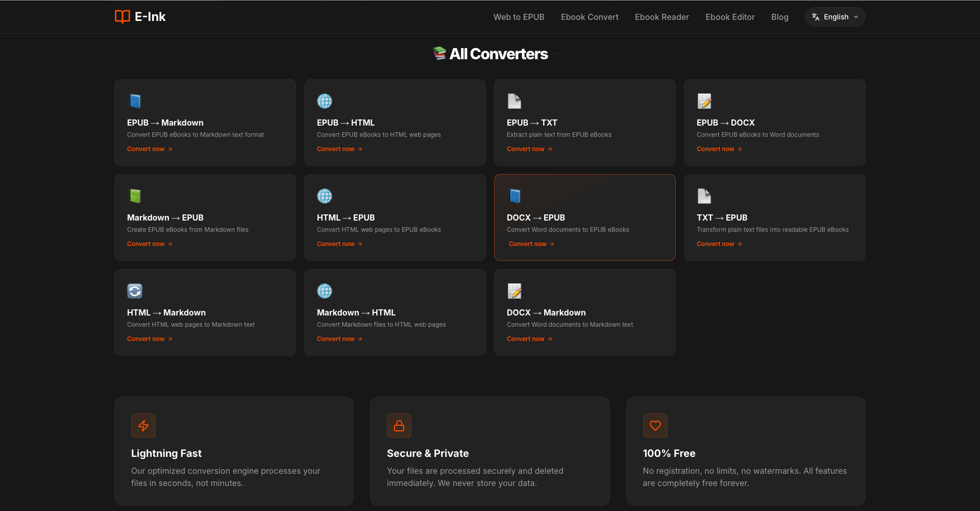The height and width of the screenshot is (511, 980).
Task: Click the green book icon on Markdown → EPUB card
Action: [135, 196]
